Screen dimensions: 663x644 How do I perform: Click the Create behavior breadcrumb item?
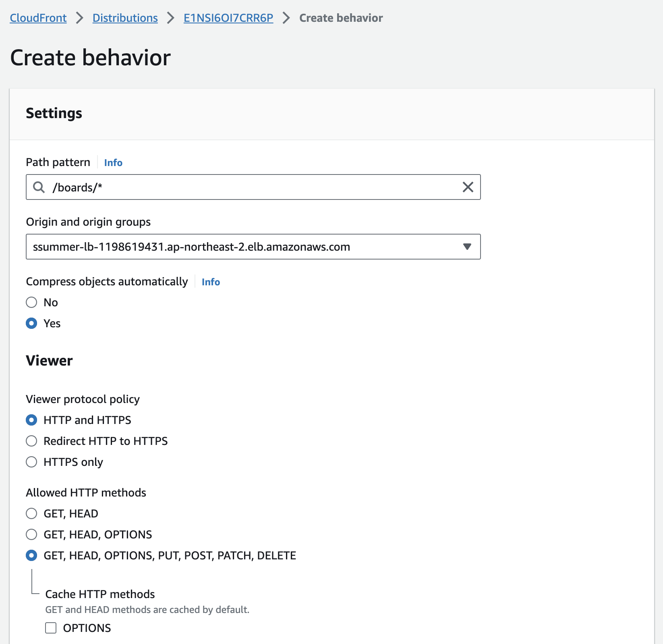341,18
